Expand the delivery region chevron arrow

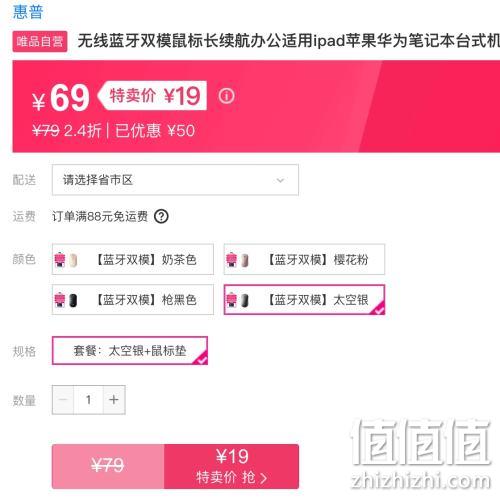click(x=280, y=180)
